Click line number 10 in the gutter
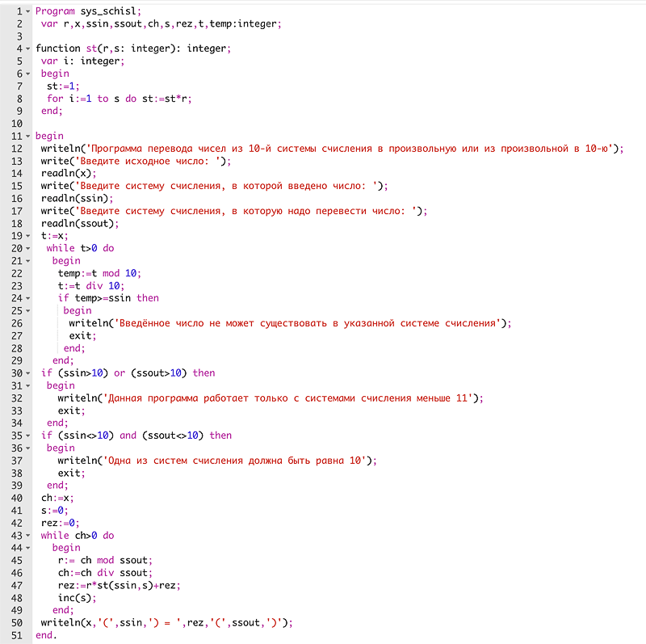The image size is (646, 644). 17,124
